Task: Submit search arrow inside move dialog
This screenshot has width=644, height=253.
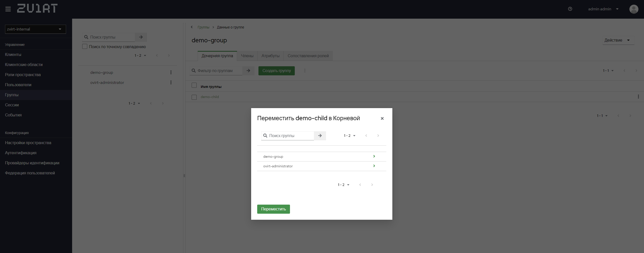Action: pyautogui.click(x=320, y=136)
